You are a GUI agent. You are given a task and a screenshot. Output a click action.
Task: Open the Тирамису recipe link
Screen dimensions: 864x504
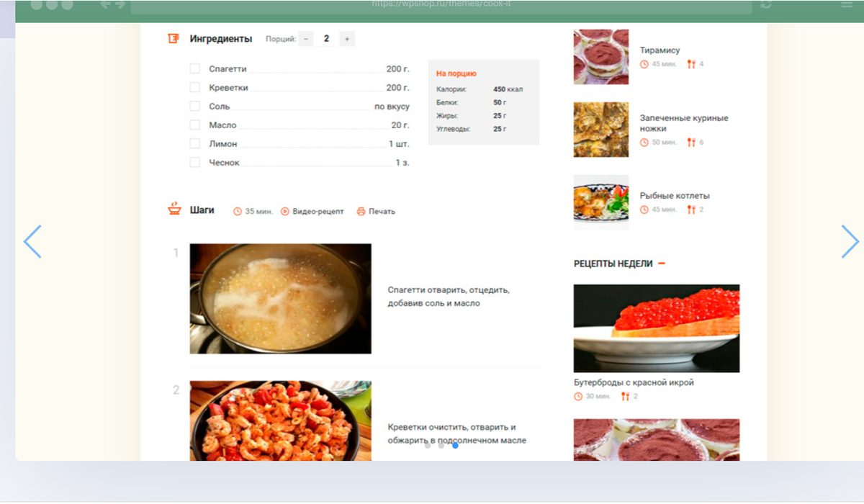point(660,50)
